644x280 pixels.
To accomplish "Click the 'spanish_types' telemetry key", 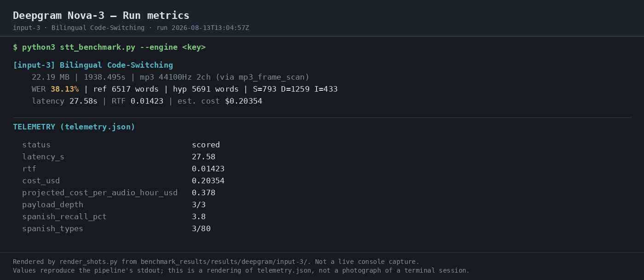I will (53, 229).
